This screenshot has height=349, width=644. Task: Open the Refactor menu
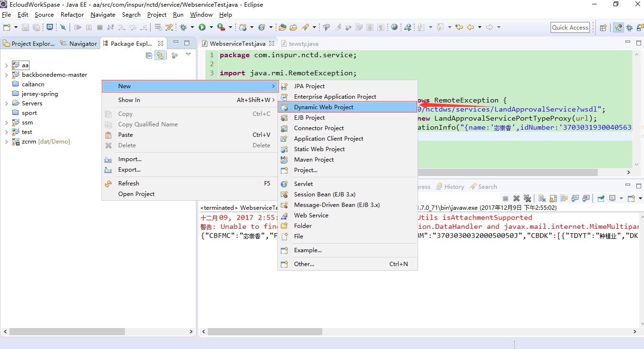(72, 15)
